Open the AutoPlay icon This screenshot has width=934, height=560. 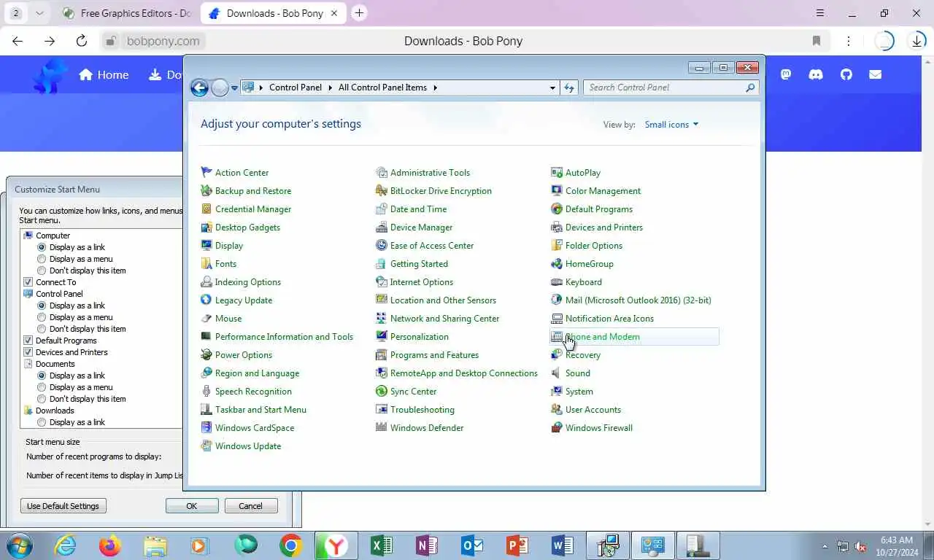tap(557, 173)
